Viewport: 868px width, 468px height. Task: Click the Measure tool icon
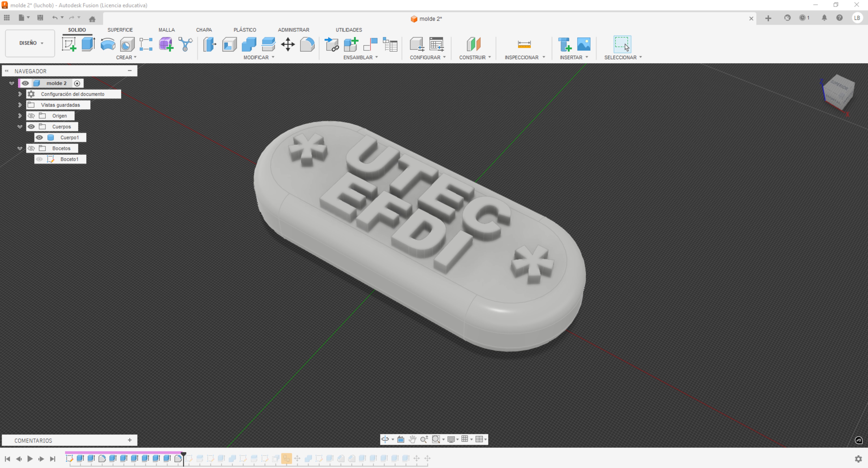coord(524,44)
